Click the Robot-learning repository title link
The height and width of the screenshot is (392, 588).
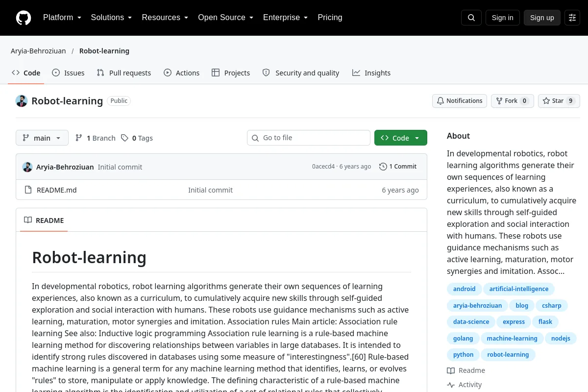[67, 101]
